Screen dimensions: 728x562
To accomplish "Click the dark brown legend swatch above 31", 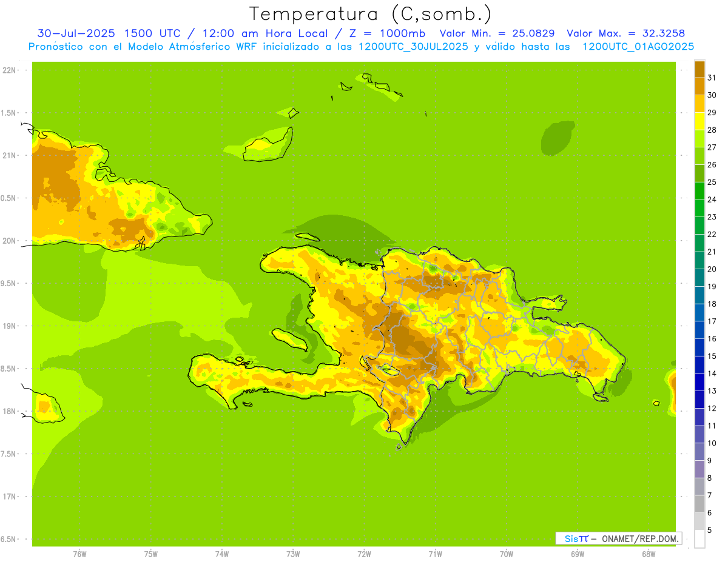I will pos(699,69).
